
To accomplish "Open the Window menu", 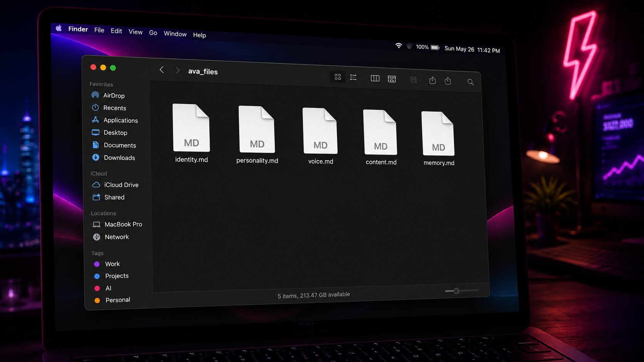I will pos(175,34).
